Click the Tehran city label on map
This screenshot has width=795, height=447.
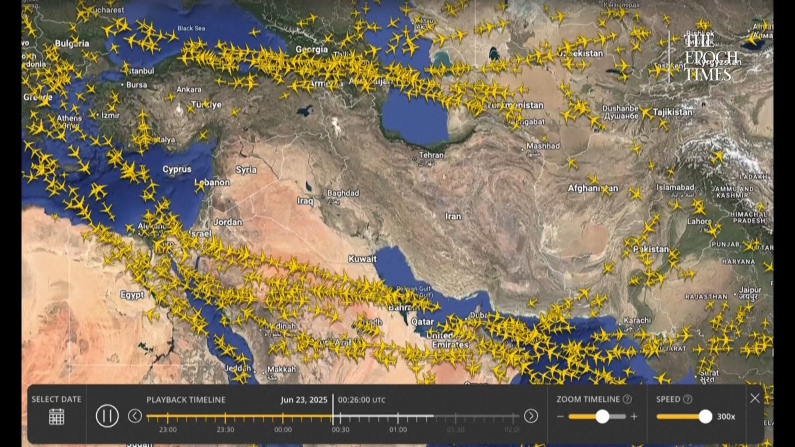coord(432,155)
